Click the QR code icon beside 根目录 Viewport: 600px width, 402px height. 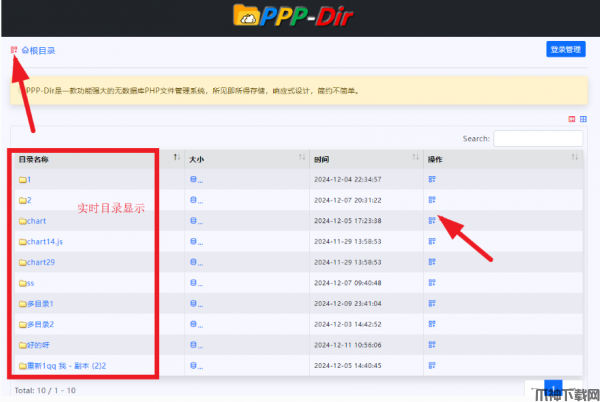14,50
